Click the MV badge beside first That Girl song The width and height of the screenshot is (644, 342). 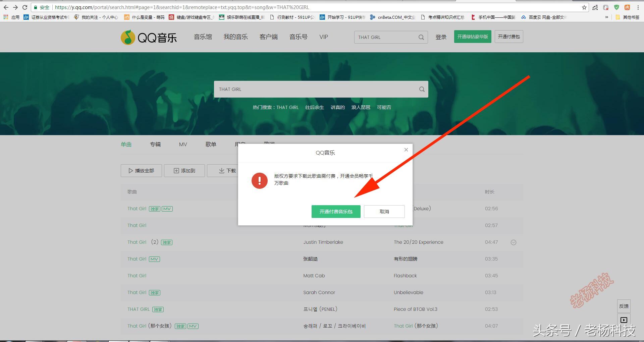pos(167,209)
